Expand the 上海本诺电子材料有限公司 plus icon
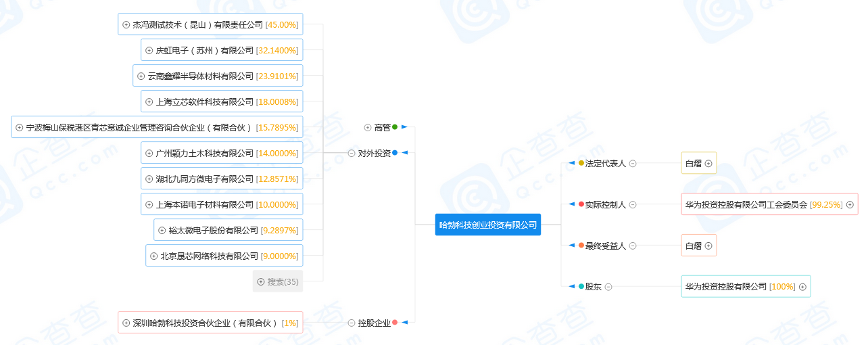This screenshot has height=345, width=868. 149,204
